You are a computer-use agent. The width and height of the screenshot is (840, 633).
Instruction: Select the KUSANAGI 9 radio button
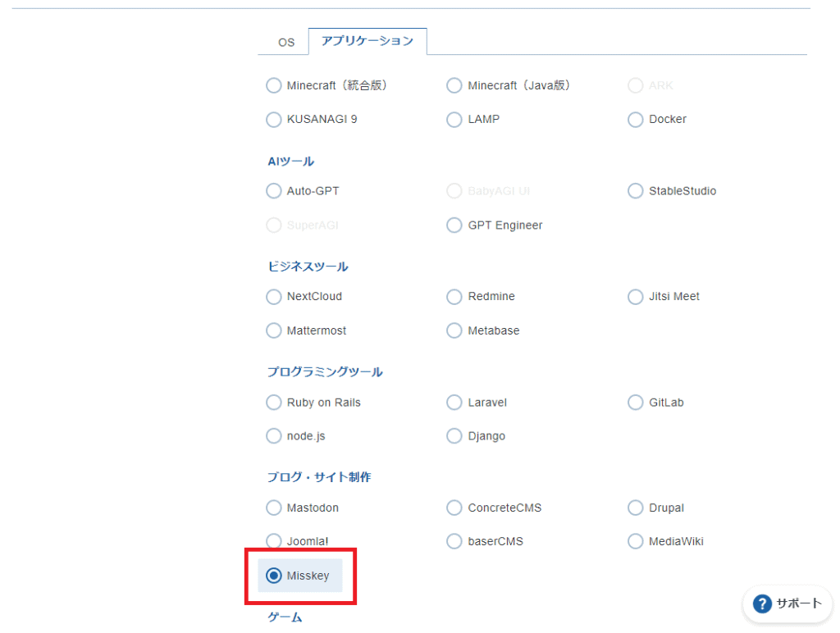tap(274, 120)
